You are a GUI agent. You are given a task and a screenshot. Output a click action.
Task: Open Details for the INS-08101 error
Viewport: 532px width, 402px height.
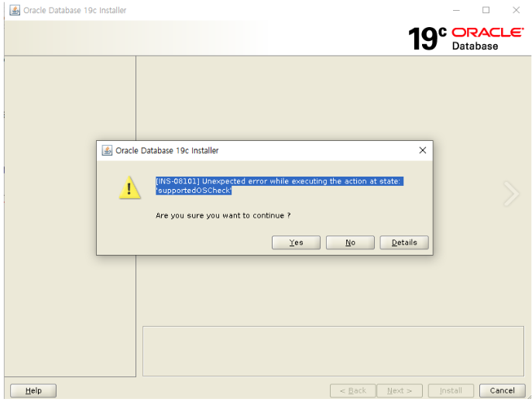point(404,242)
